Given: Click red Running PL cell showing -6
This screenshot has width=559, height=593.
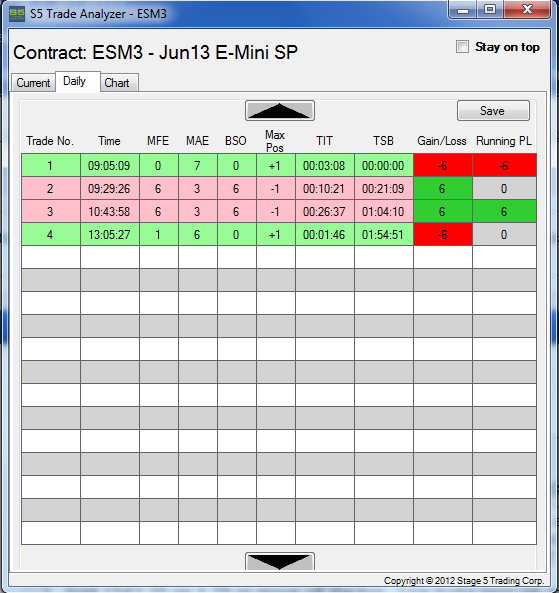Looking at the screenshot, I should click(x=504, y=165).
